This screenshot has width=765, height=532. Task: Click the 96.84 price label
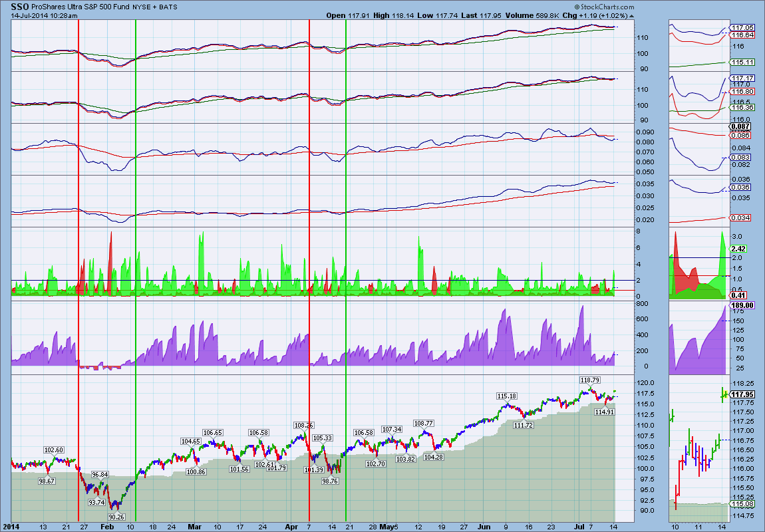[x=100, y=474]
